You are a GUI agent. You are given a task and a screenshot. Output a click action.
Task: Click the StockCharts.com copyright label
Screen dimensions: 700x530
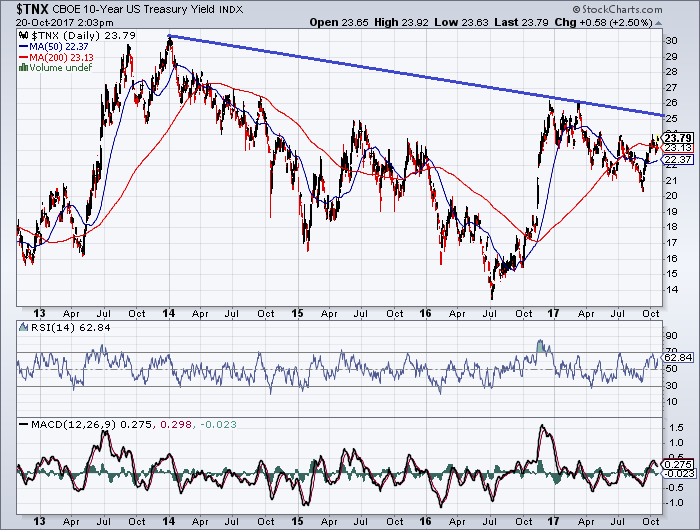pos(617,9)
